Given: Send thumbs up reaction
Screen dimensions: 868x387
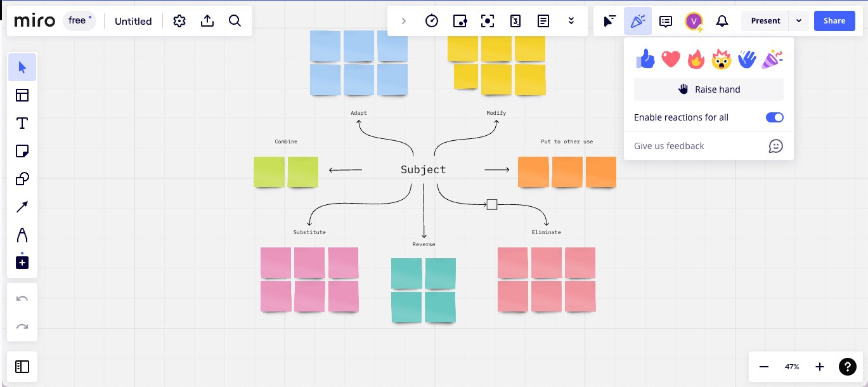Looking at the screenshot, I should 645,59.
